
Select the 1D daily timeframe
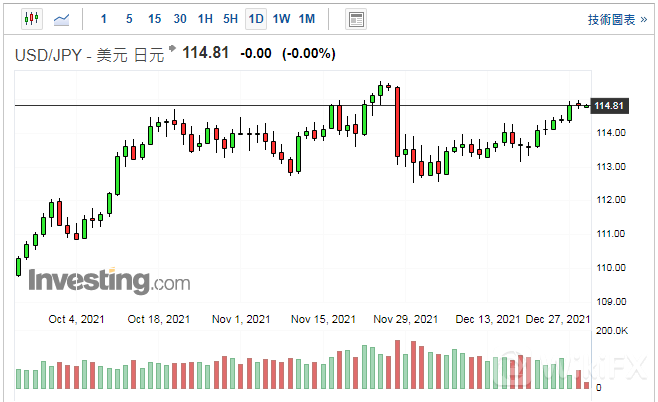256,19
